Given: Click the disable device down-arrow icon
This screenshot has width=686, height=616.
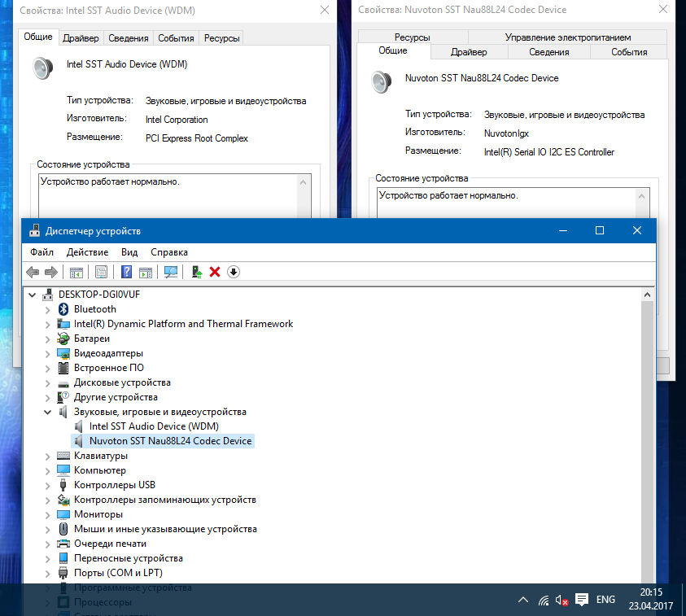Looking at the screenshot, I should click(x=234, y=272).
